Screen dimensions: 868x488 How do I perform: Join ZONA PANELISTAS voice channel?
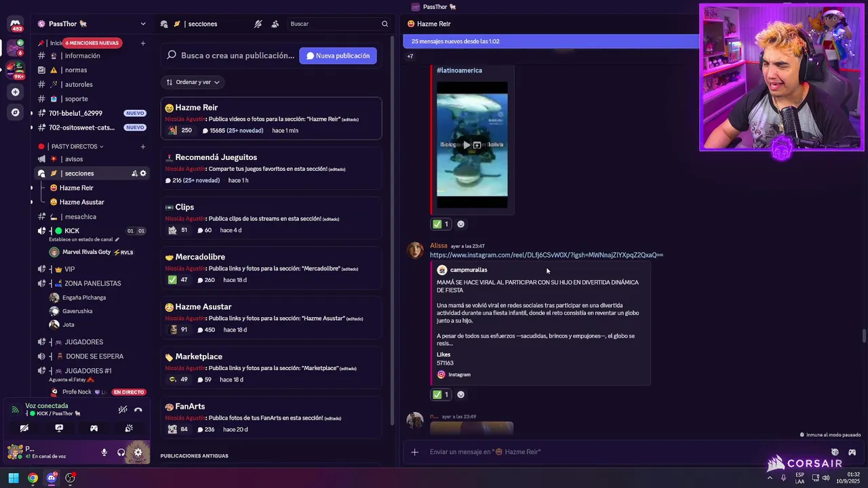pyautogui.click(x=91, y=283)
